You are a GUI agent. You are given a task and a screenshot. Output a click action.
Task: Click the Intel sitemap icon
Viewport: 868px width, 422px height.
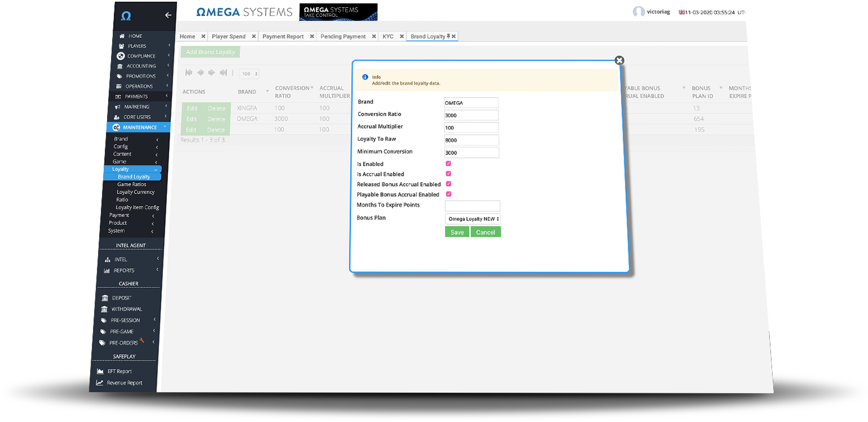108,260
